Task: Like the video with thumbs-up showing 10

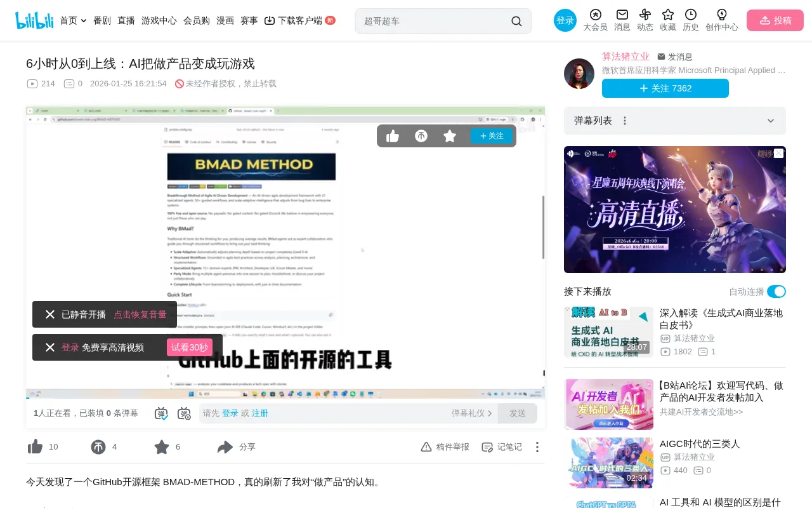Action: 35,447
